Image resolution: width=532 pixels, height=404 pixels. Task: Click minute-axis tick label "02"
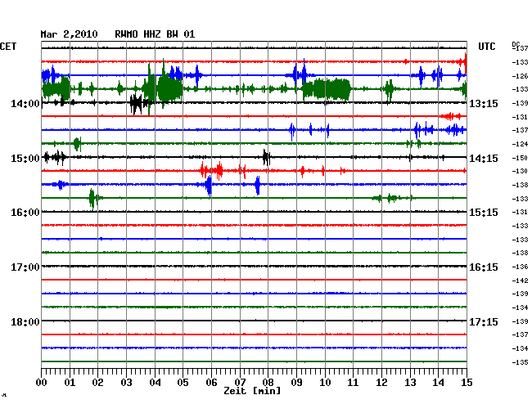pos(97,382)
